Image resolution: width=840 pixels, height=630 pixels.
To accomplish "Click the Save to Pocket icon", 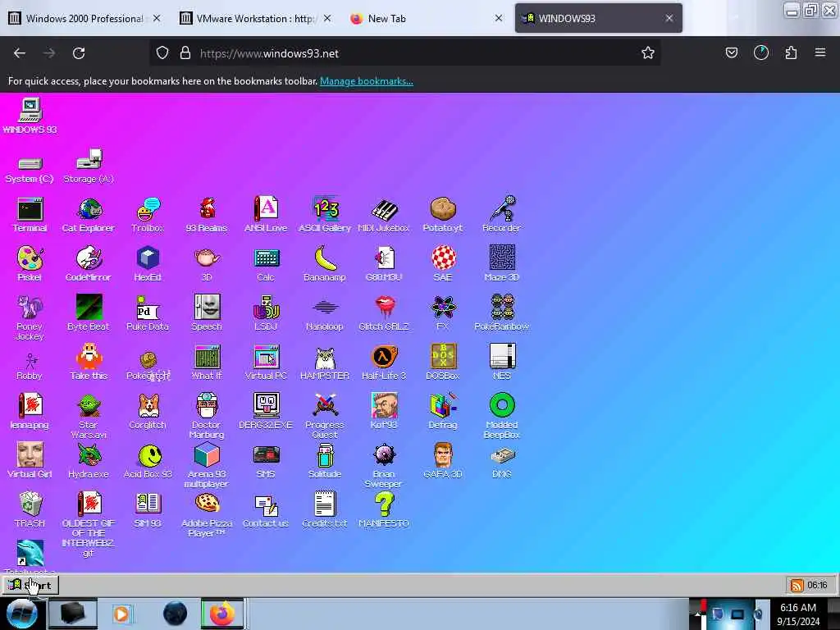I will [x=731, y=52].
